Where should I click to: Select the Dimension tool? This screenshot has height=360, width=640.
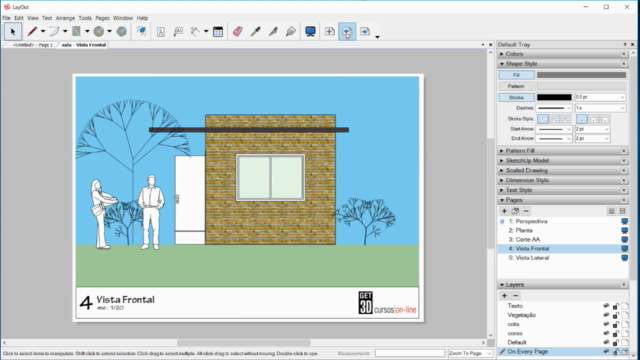(195, 31)
